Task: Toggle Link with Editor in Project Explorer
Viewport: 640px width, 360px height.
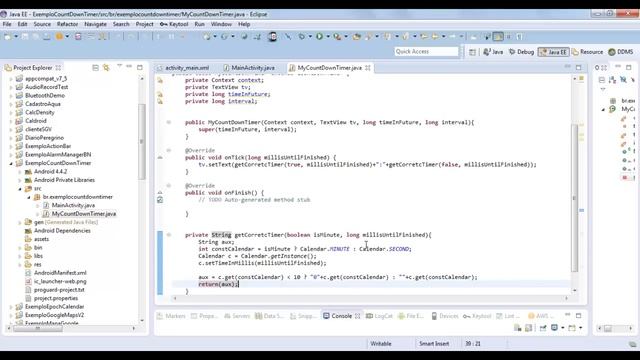Action: click(x=106, y=67)
